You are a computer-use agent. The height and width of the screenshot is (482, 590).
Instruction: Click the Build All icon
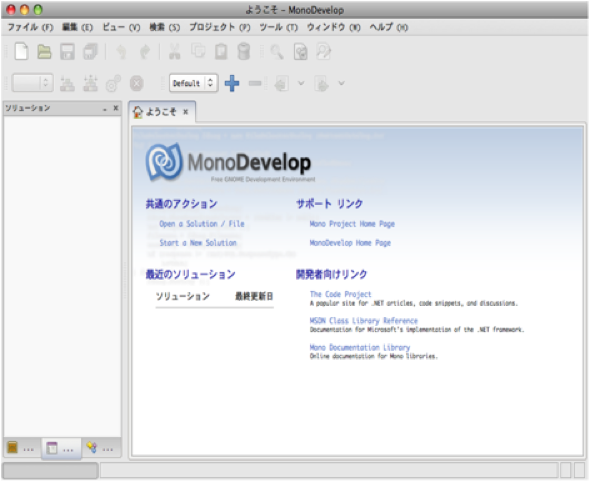(x=90, y=83)
